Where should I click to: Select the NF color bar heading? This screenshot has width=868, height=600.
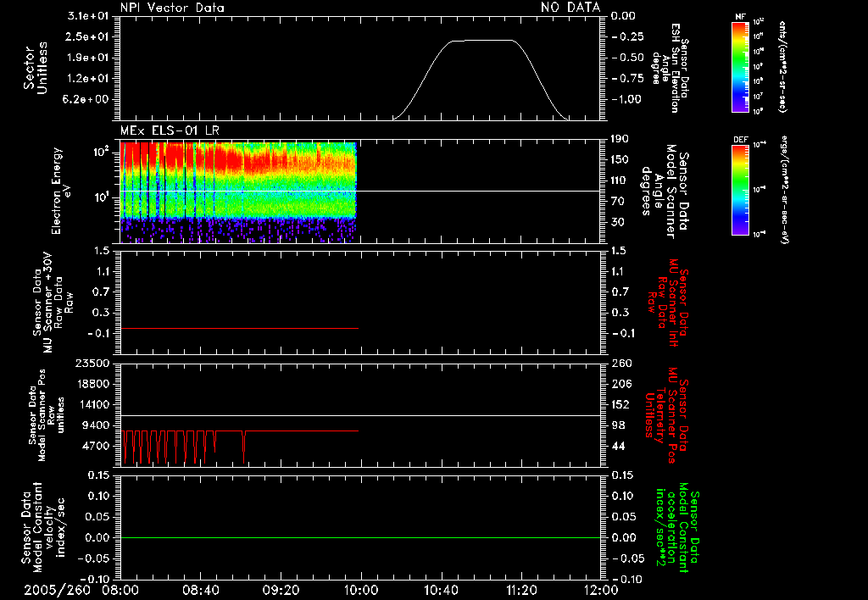click(x=741, y=17)
